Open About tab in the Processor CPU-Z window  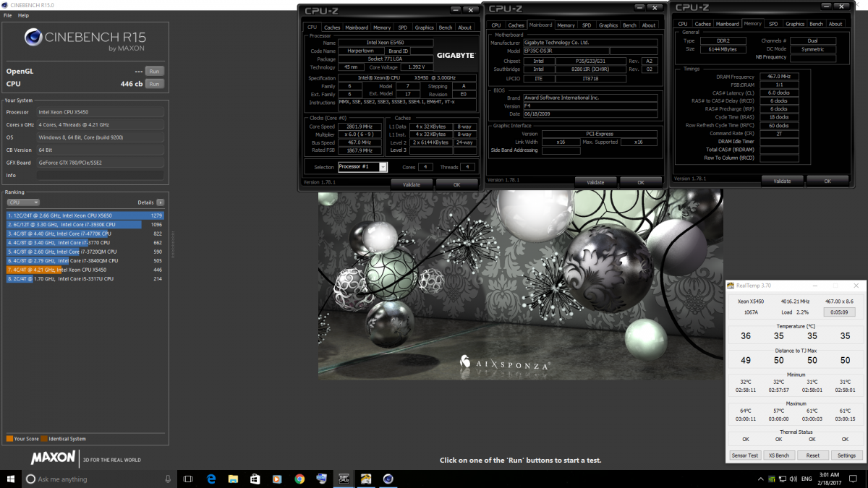(x=465, y=27)
